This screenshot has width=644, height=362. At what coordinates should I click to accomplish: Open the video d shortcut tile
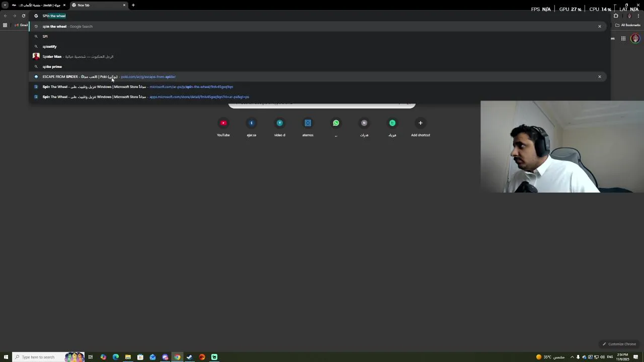point(280,127)
